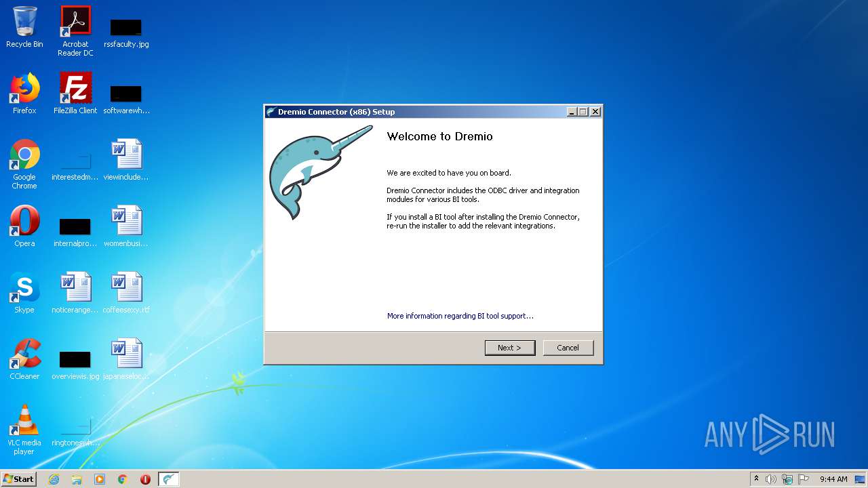Switch to Dremio setup taskbar button
Viewport: 868px width, 488px height.
tap(169, 479)
